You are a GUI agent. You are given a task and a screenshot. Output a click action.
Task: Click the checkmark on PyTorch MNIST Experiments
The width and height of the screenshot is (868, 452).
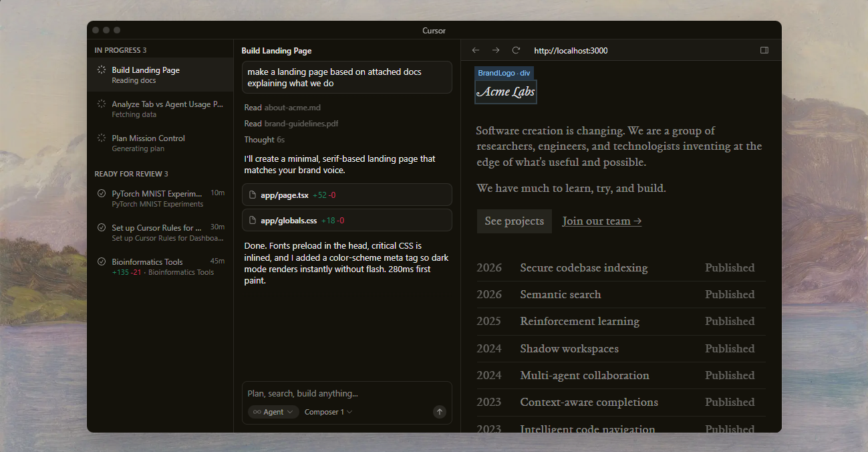click(x=102, y=193)
